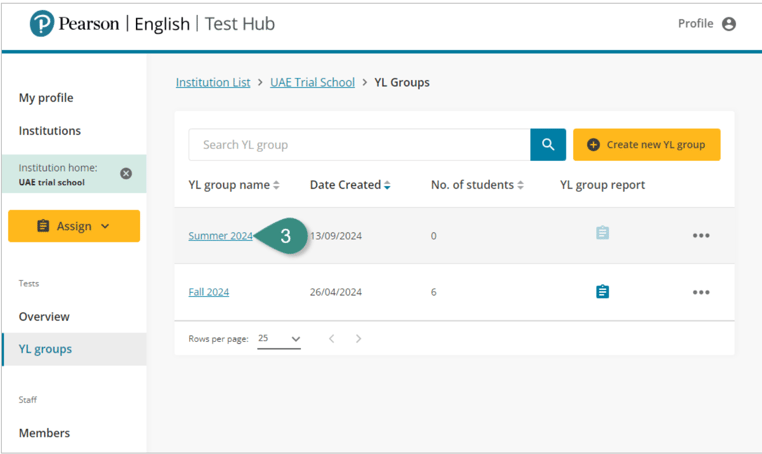Go to next page arrow
This screenshot has width=762, height=454.
359,339
